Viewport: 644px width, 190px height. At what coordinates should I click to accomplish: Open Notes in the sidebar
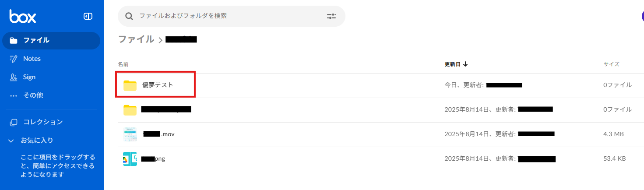coord(32,59)
